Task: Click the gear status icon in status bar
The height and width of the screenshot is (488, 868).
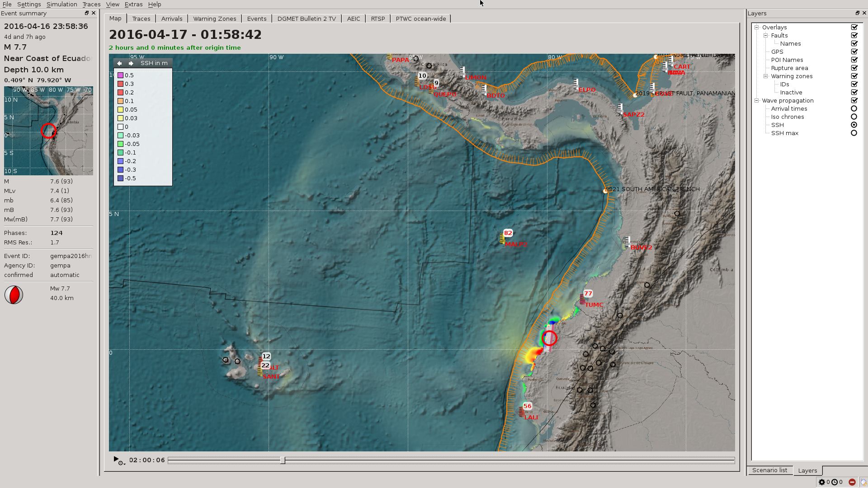Action: click(x=822, y=482)
